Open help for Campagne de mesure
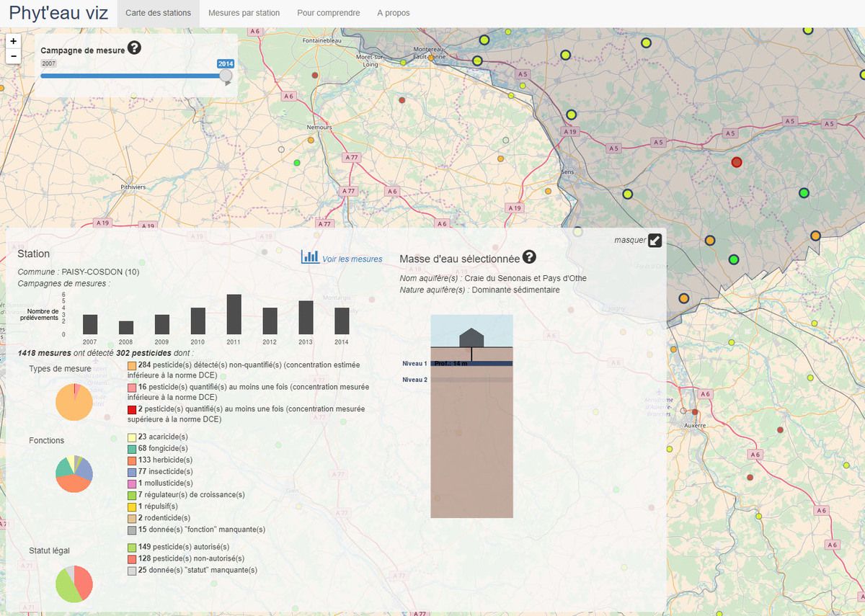Screen dimensions: 865x616 click(x=134, y=49)
